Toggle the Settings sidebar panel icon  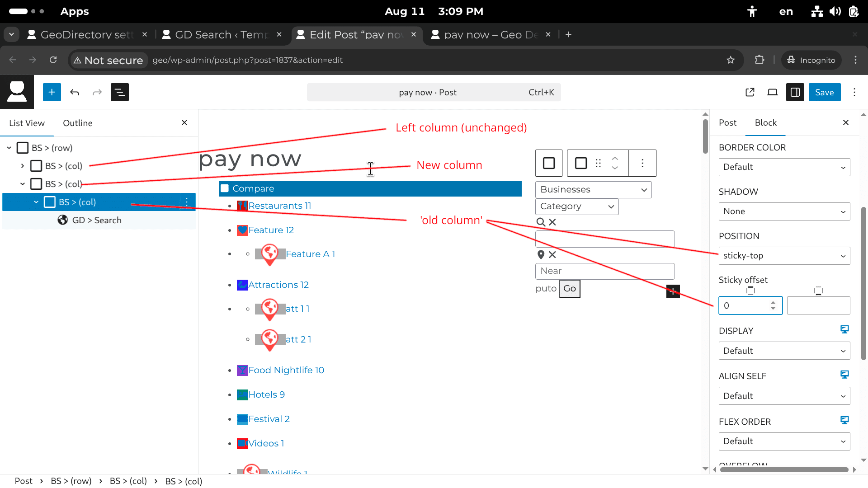(x=795, y=92)
